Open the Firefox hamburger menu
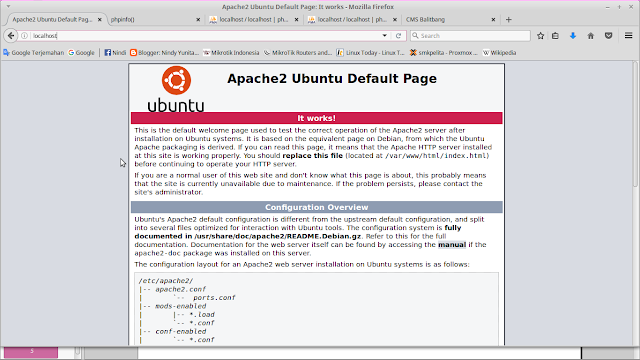Image resolution: width=640 pixels, height=360 pixels. click(629, 36)
